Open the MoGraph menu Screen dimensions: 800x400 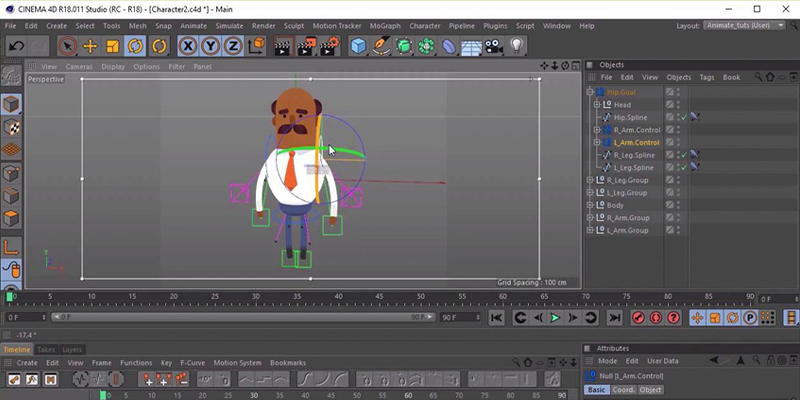(x=385, y=26)
